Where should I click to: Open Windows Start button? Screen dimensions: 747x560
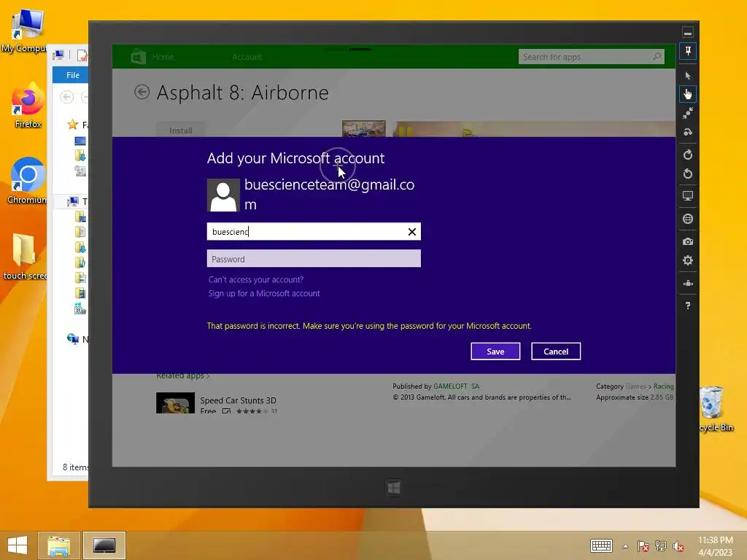[18, 545]
